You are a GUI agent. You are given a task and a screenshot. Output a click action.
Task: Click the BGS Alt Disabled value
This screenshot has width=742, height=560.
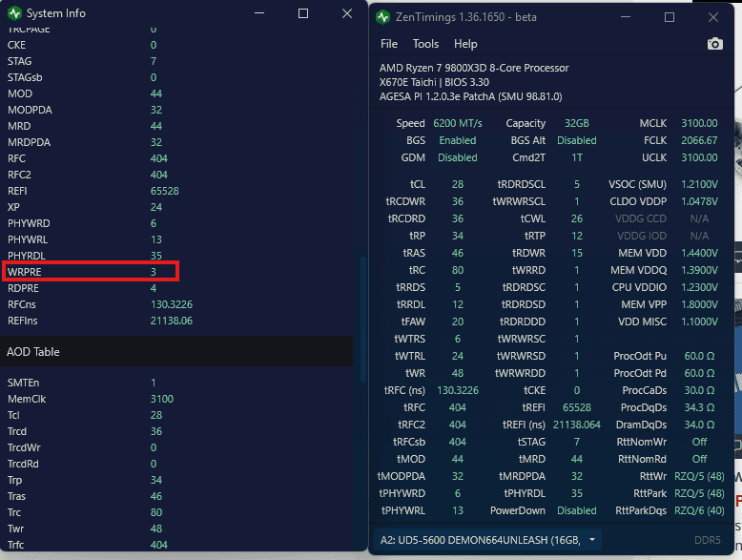[576, 140]
